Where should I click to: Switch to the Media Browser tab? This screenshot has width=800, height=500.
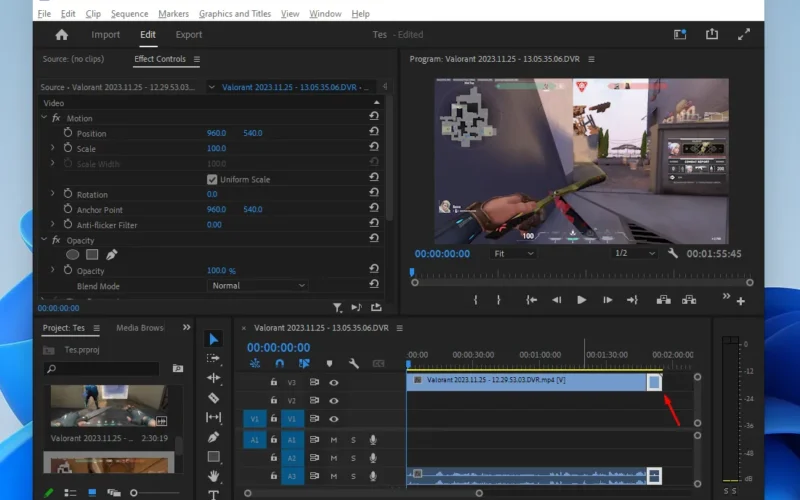click(x=140, y=328)
